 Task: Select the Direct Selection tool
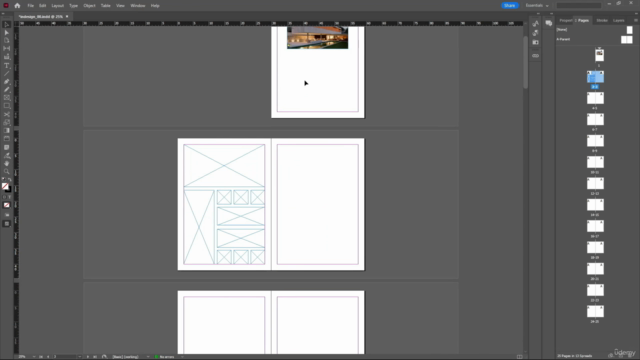7,33
